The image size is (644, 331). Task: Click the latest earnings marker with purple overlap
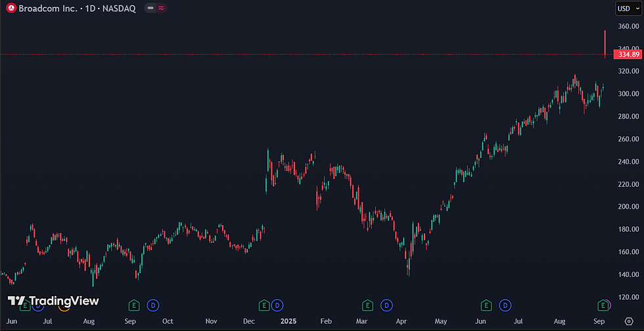coord(603,305)
